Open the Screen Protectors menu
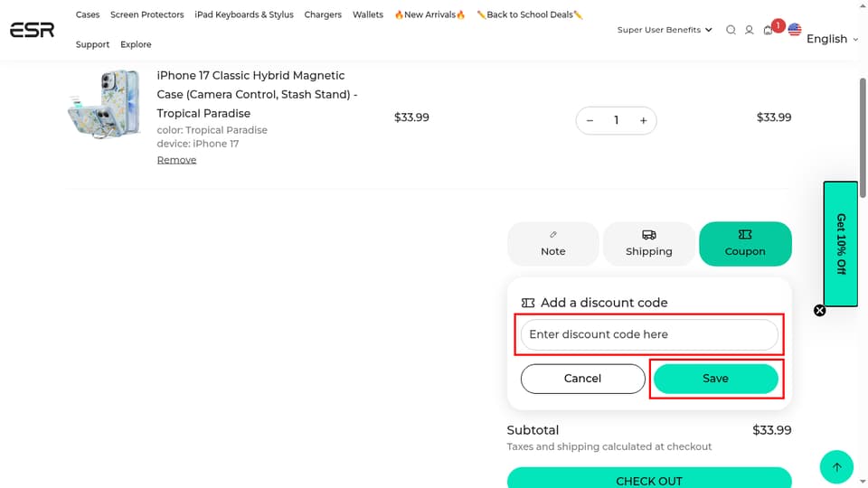The image size is (868, 488). tap(146, 14)
